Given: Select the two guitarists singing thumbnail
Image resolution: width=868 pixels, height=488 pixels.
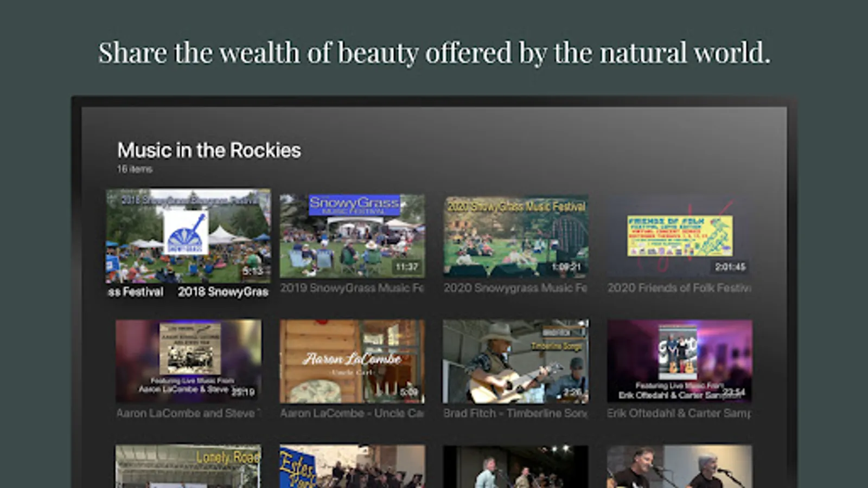Looking at the screenshot, I should coord(680,466).
